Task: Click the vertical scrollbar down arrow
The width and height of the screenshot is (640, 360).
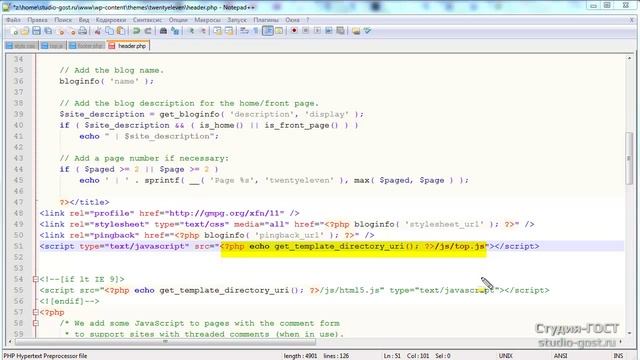Action: tap(629, 333)
